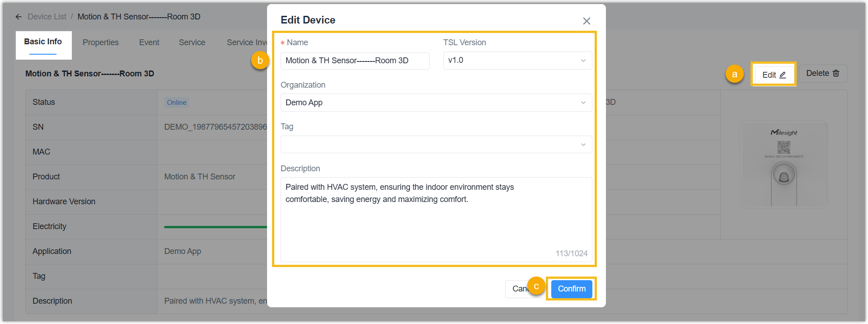This screenshot has height=324, width=868.
Task: Switch to the Properties tab
Action: click(100, 42)
